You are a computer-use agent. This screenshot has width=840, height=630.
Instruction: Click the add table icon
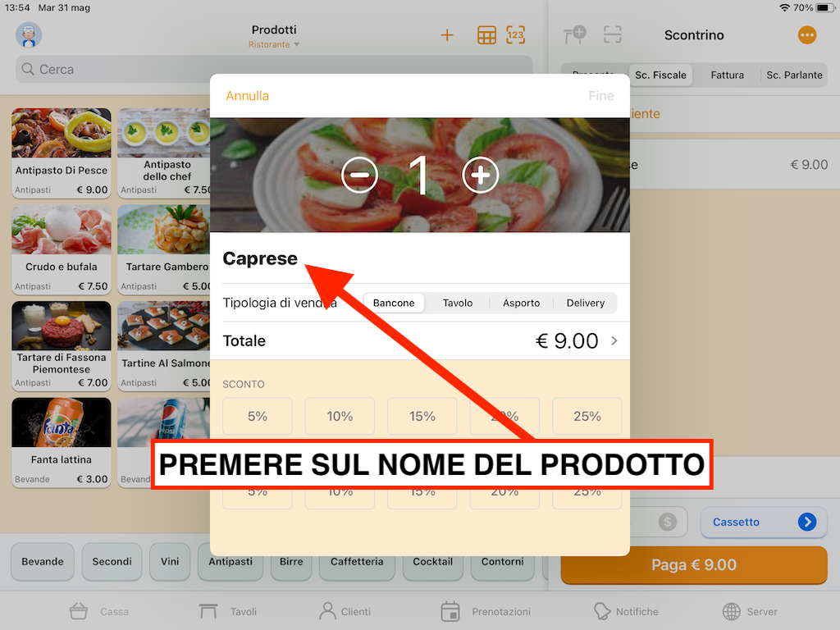click(x=575, y=35)
